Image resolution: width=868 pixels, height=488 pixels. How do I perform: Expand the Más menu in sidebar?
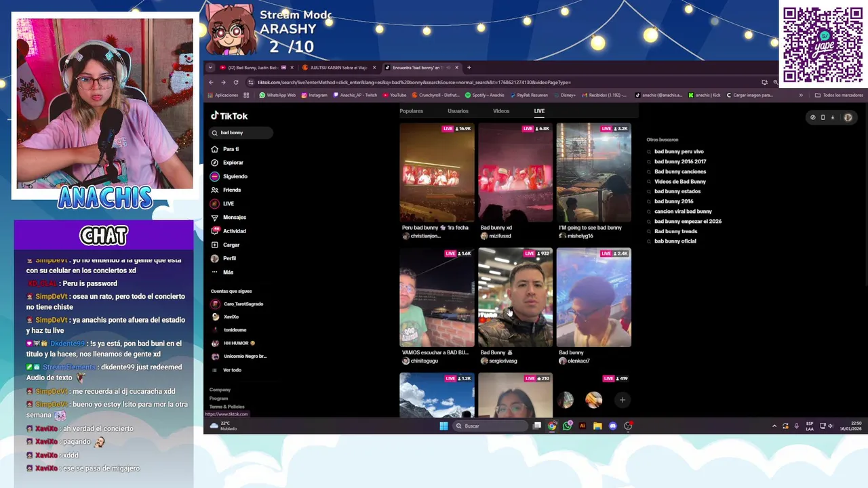[223, 272]
